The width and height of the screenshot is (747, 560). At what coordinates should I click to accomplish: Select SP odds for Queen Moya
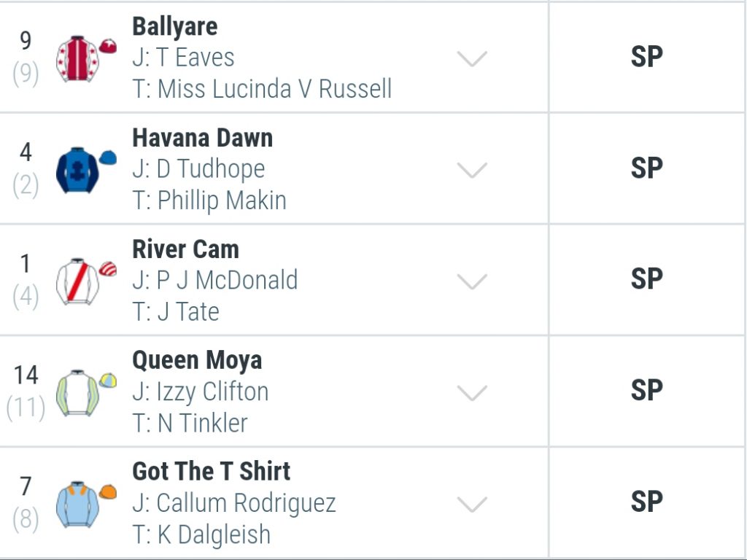click(x=646, y=391)
